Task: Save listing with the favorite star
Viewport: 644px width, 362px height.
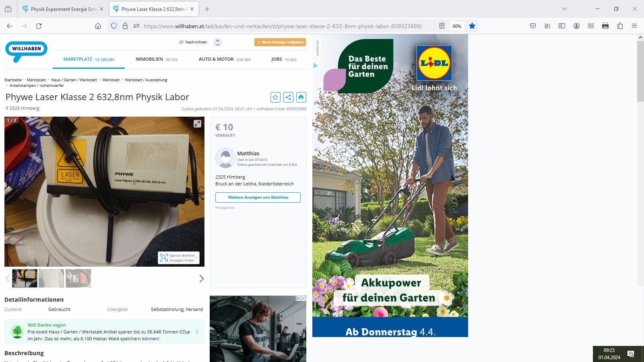Action: pyautogui.click(x=275, y=97)
